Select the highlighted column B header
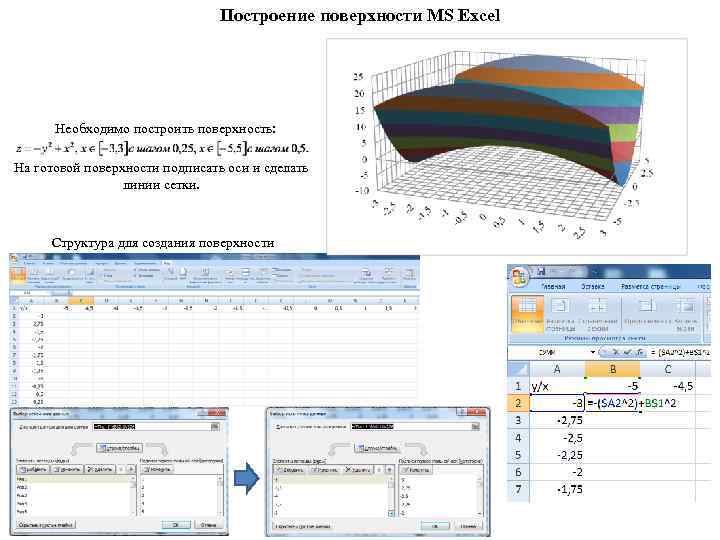 tap(612, 369)
